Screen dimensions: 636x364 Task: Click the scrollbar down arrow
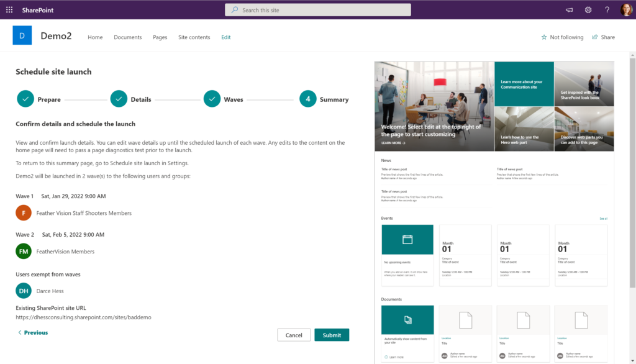[x=632, y=360]
